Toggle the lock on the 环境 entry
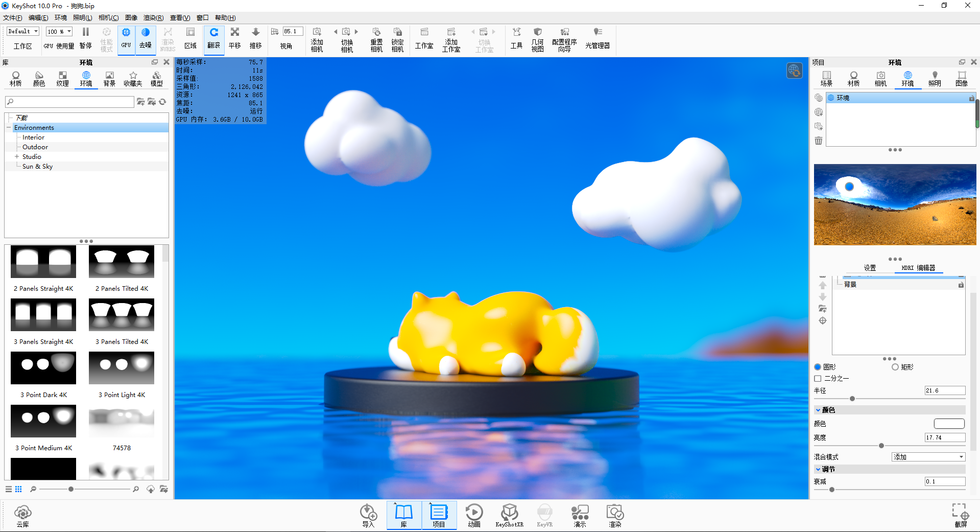Viewport: 980px width, 532px height. click(x=971, y=98)
